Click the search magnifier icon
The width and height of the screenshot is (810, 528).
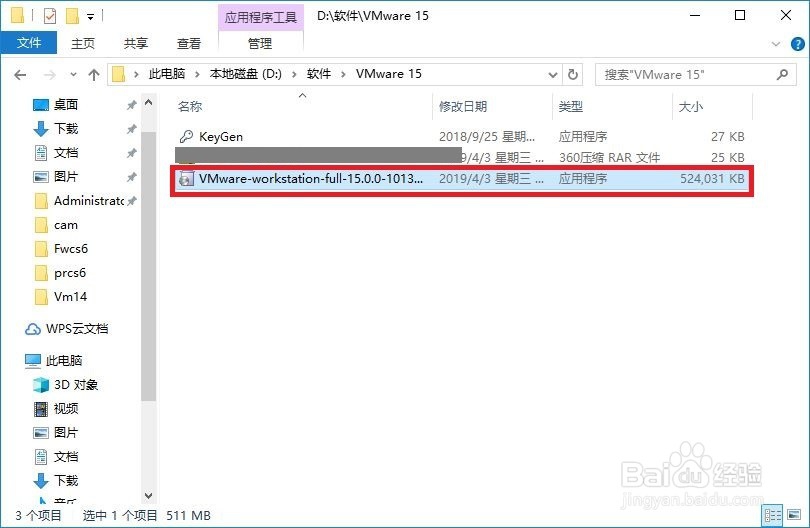tap(783, 74)
